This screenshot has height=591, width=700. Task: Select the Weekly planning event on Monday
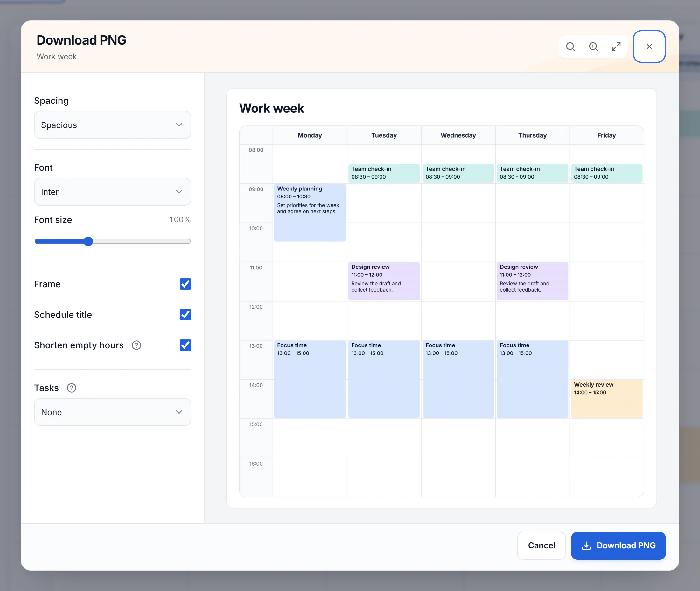coord(310,212)
